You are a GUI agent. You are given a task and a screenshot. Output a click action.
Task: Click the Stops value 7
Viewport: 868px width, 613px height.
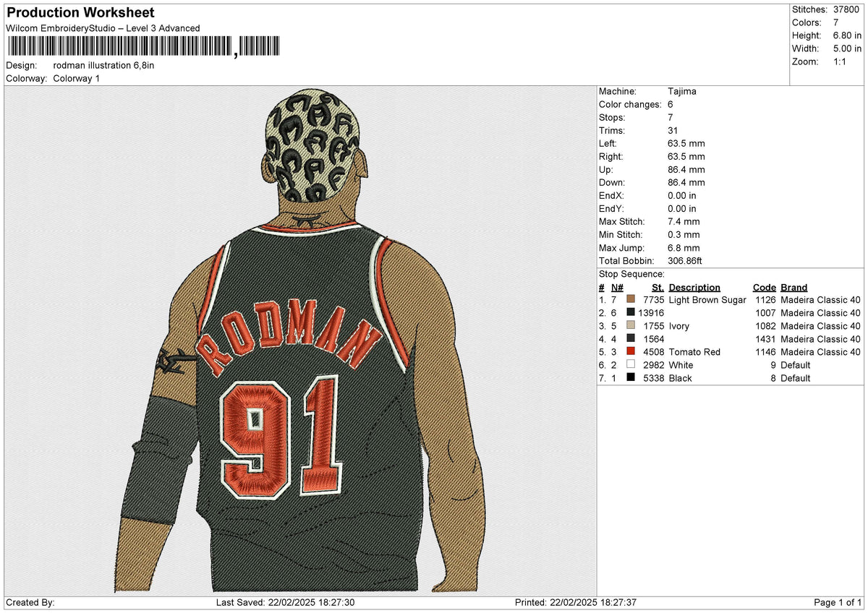tap(671, 118)
